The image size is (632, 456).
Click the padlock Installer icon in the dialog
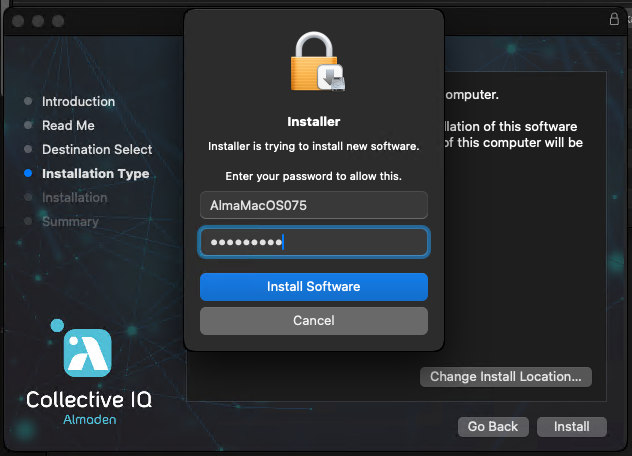314,64
